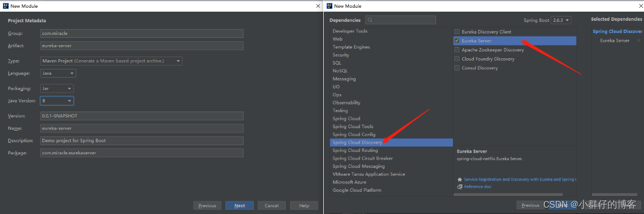The image size is (644, 214).
Task: Select the NoSQL category
Action: pos(391,71)
